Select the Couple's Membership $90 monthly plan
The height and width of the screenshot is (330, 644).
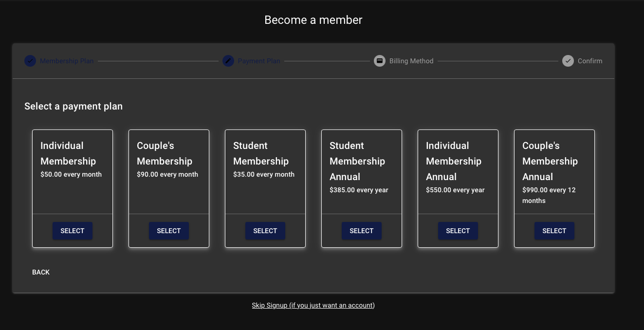(x=169, y=231)
